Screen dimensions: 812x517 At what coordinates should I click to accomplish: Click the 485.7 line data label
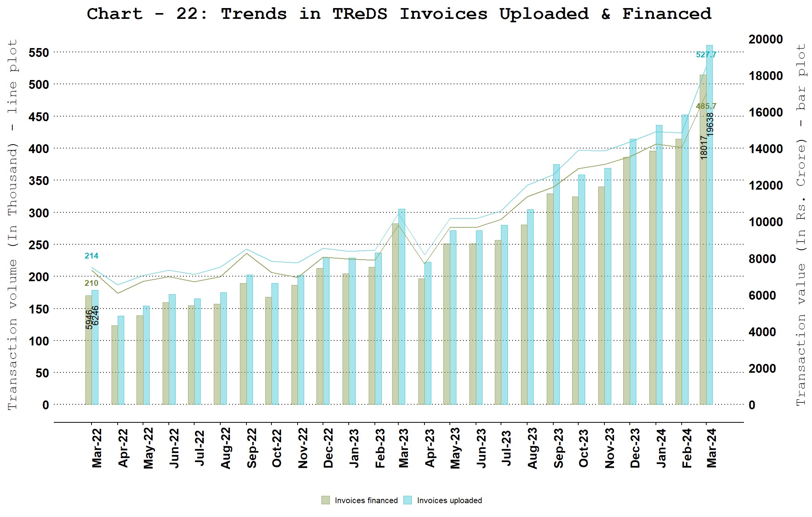click(706, 106)
